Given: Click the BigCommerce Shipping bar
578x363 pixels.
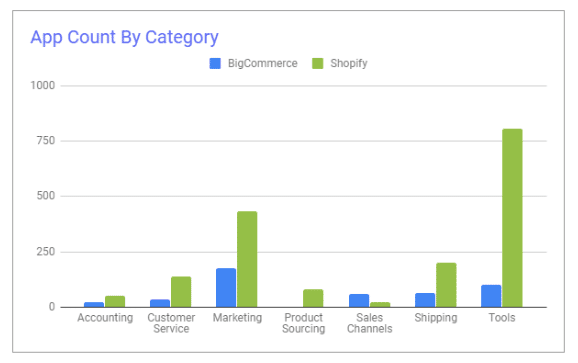Looking at the screenshot, I should tap(425, 300).
